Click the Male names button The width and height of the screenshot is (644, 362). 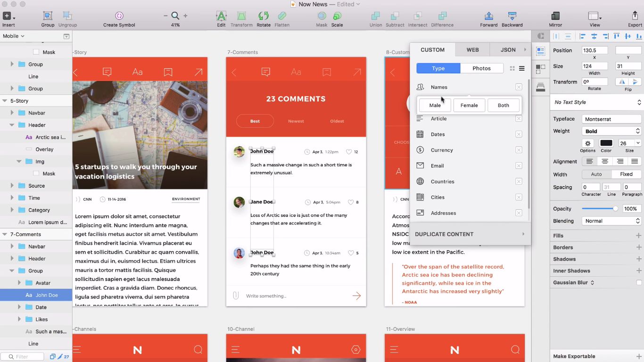(x=435, y=106)
